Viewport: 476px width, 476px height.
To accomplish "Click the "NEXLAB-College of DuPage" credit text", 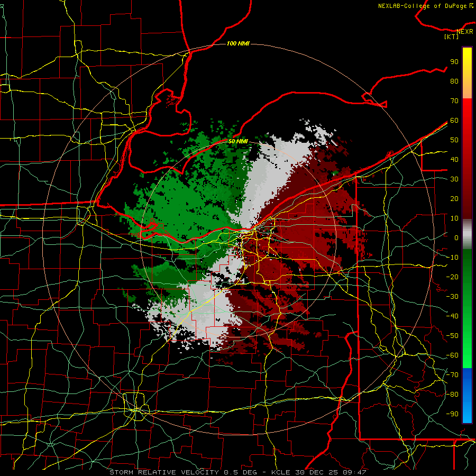I will (x=422, y=6).
